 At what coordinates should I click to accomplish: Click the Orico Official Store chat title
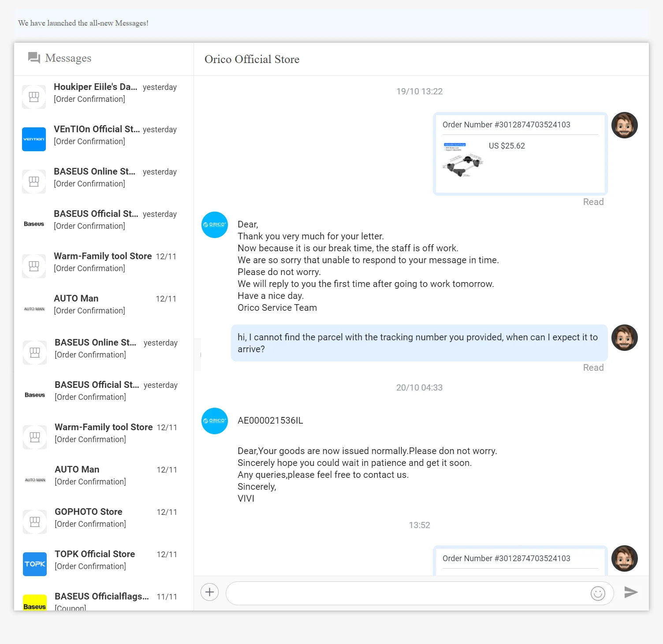[252, 59]
